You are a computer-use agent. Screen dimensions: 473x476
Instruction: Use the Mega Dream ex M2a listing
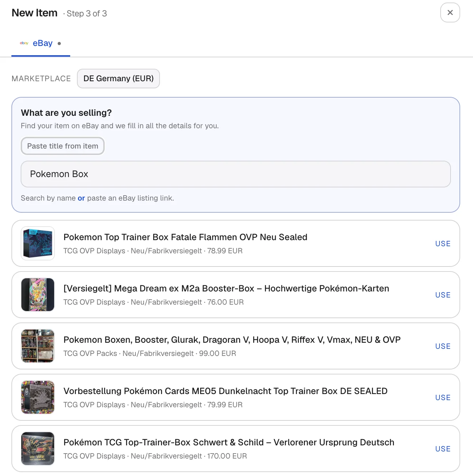(x=443, y=295)
